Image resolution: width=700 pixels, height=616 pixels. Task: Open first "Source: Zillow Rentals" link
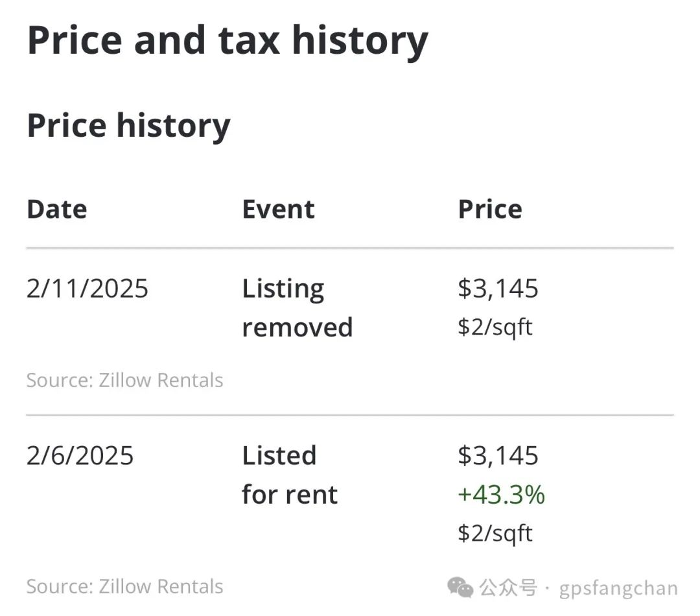(x=124, y=381)
